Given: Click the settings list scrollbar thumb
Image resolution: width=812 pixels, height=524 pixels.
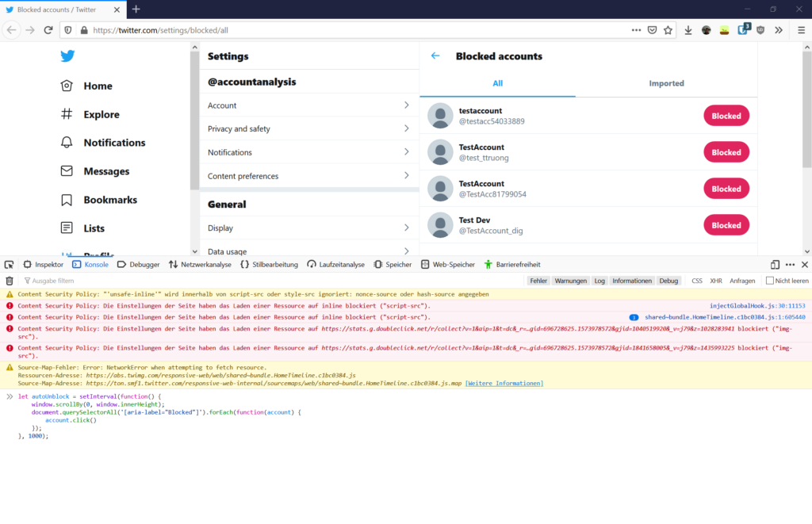Looking at the screenshot, I should coord(195,121).
